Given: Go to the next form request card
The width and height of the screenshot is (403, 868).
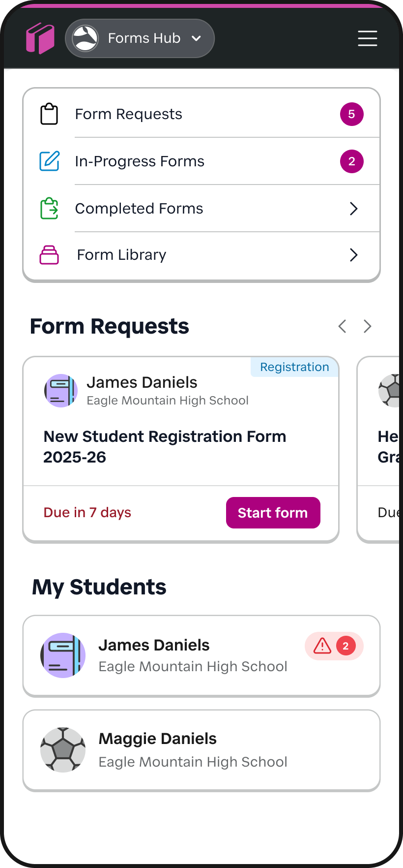Looking at the screenshot, I should coord(367,326).
